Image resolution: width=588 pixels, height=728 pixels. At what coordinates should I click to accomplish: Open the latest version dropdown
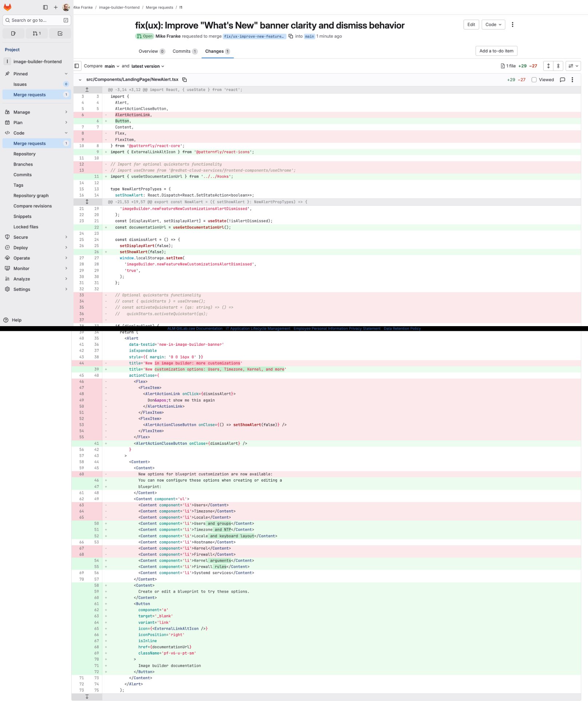coord(147,66)
